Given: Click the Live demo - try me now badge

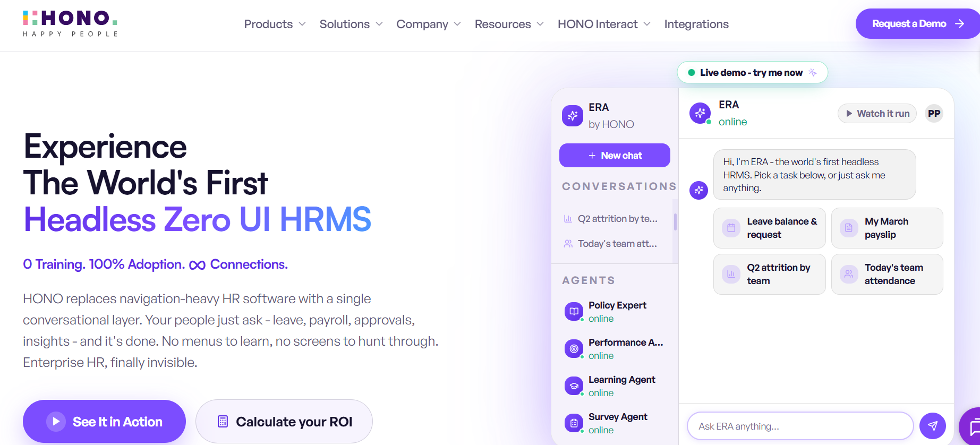Looking at the screenshot, I should [752, 72].
